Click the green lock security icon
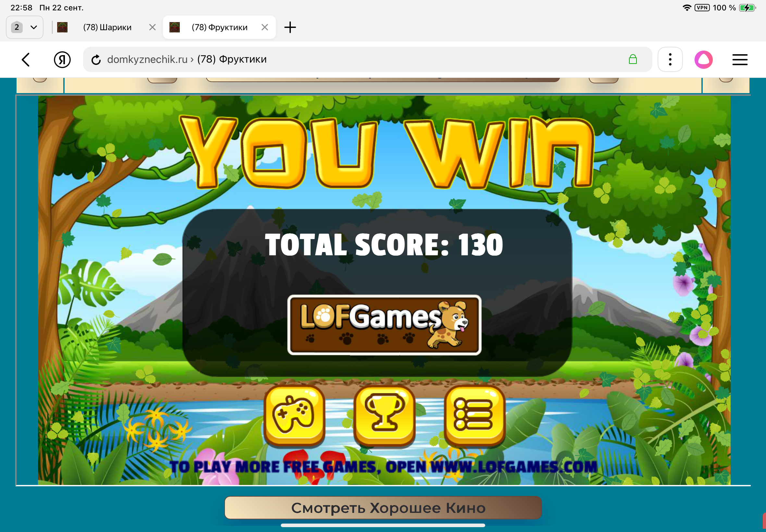The image size is (766, 532). [x=633, y=60]
